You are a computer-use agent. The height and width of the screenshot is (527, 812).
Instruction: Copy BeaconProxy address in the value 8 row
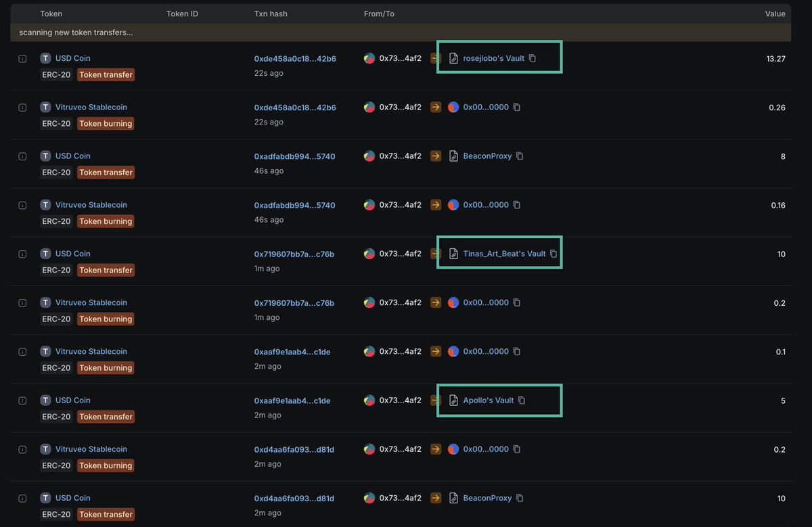[520, 156]
